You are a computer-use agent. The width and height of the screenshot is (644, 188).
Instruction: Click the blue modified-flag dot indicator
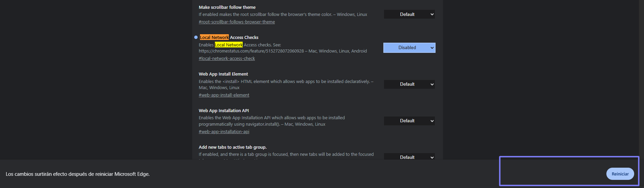coord(196,37)
